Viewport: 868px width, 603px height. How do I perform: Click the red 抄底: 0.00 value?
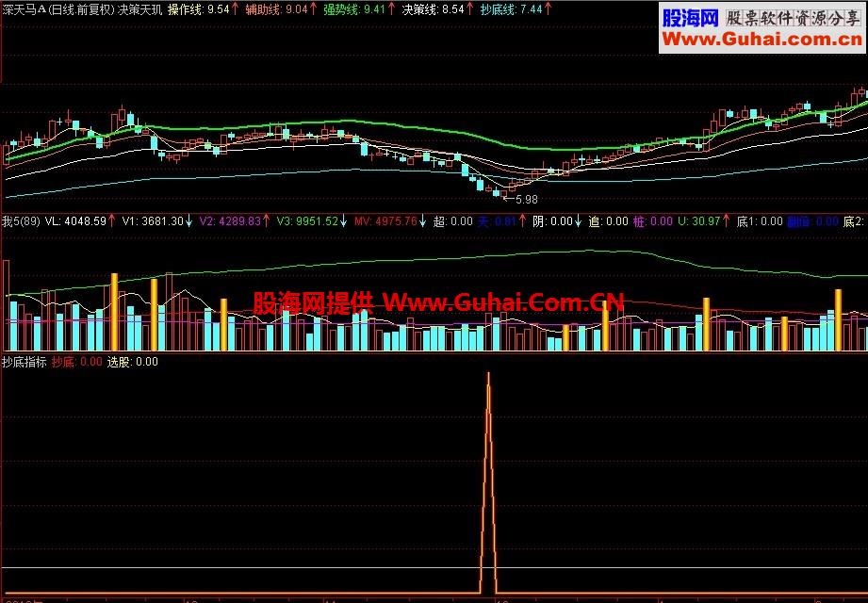coord(77,362)
